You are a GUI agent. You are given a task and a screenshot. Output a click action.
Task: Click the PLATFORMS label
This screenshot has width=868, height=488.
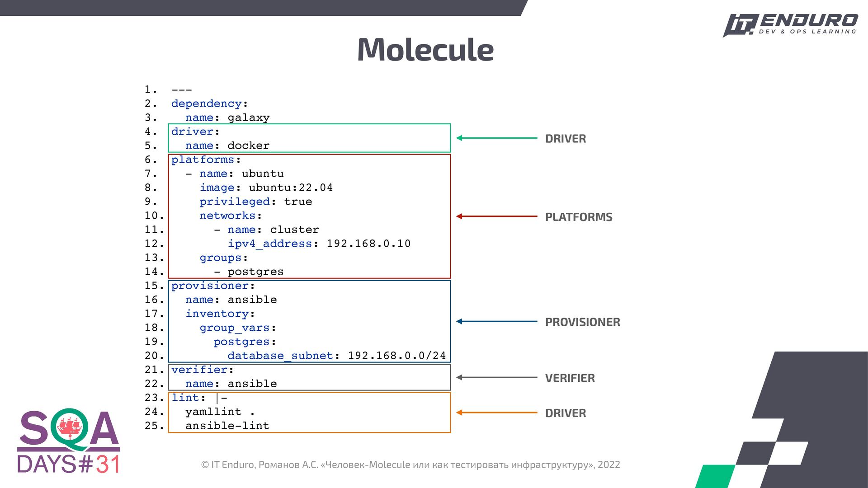click(579, 217)
